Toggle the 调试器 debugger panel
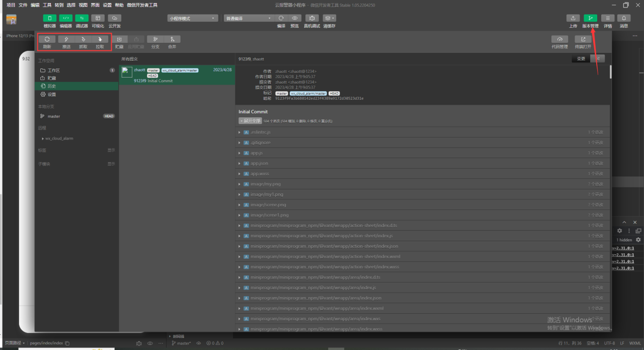Viewport: 644px width, 350px height. click(82, 18)
